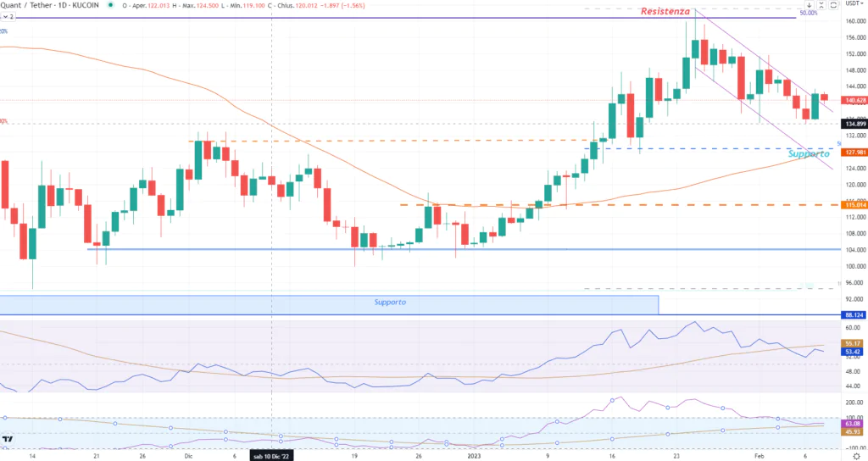Click the Dic label on time axis

pos(189,457)
